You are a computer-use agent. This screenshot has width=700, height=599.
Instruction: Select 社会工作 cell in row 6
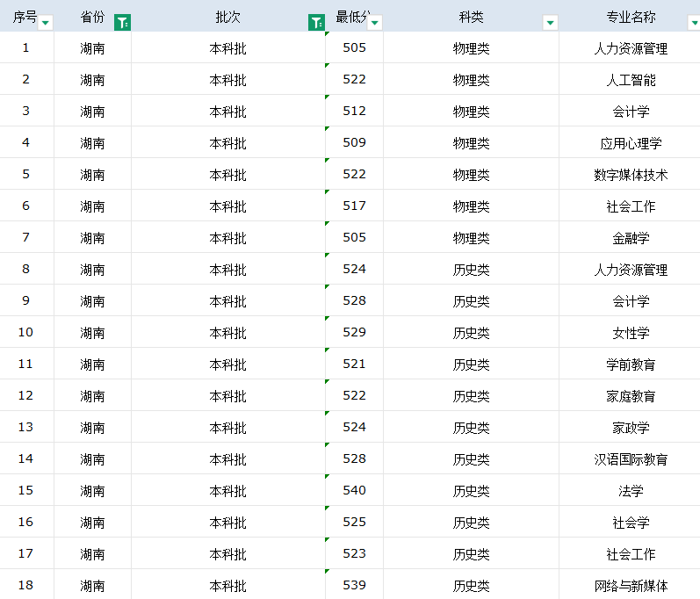630,206
